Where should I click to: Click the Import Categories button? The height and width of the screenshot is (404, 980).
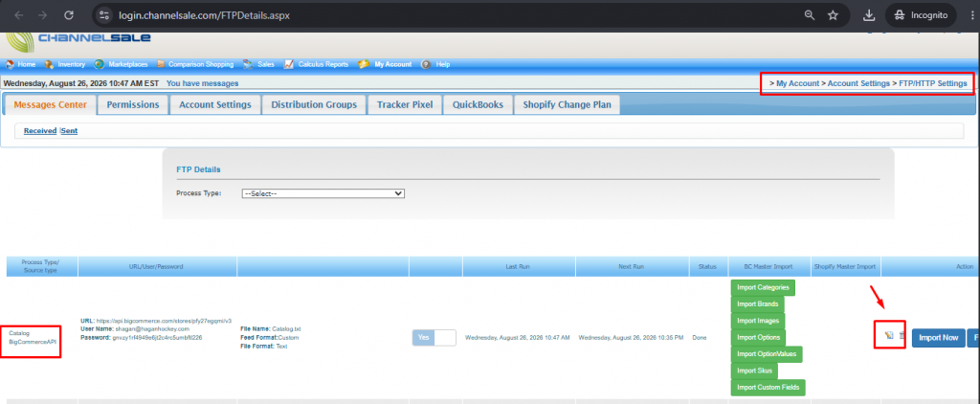coord(763,287)
